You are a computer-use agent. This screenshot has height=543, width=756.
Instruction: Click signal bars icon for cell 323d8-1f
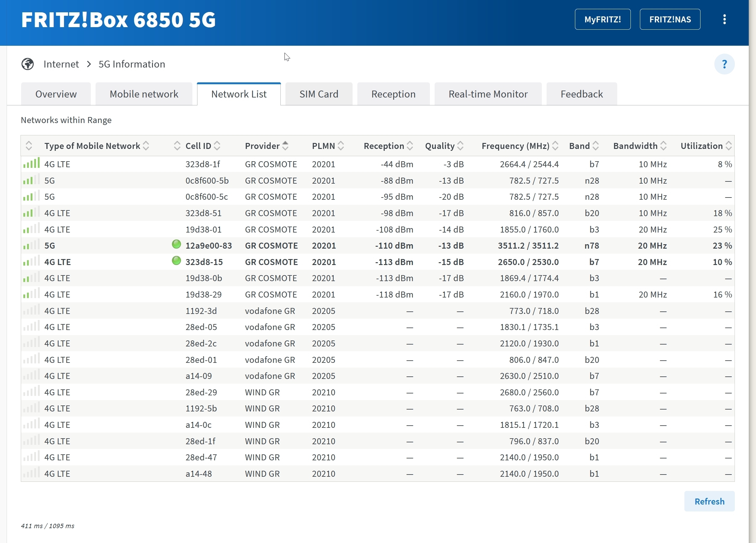point(31,163)
